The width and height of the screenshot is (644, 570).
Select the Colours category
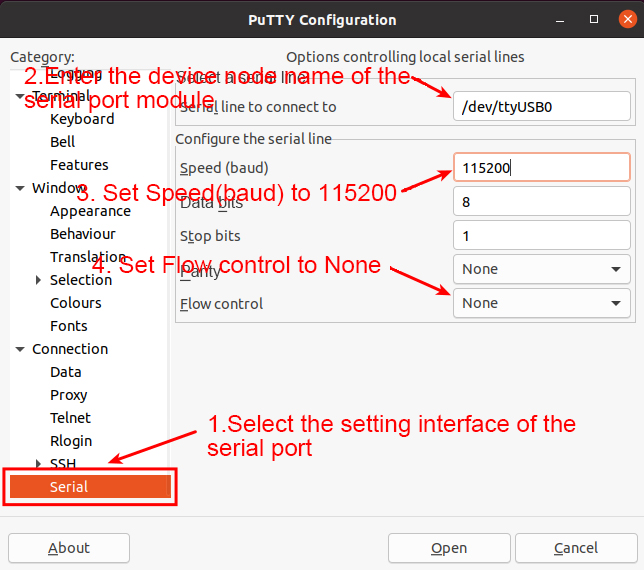[76, 303]
